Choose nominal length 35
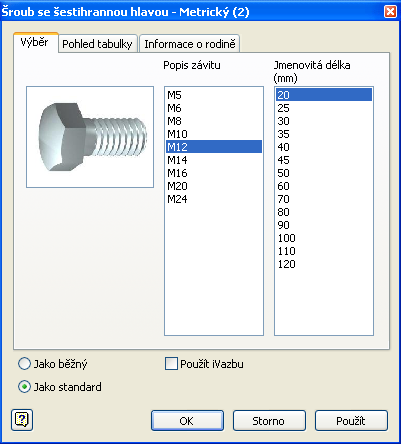 click(324, 134)
